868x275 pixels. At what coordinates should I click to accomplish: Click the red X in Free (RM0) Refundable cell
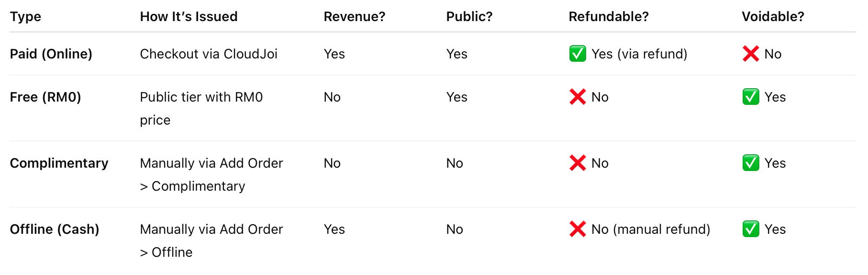[578, 97]
